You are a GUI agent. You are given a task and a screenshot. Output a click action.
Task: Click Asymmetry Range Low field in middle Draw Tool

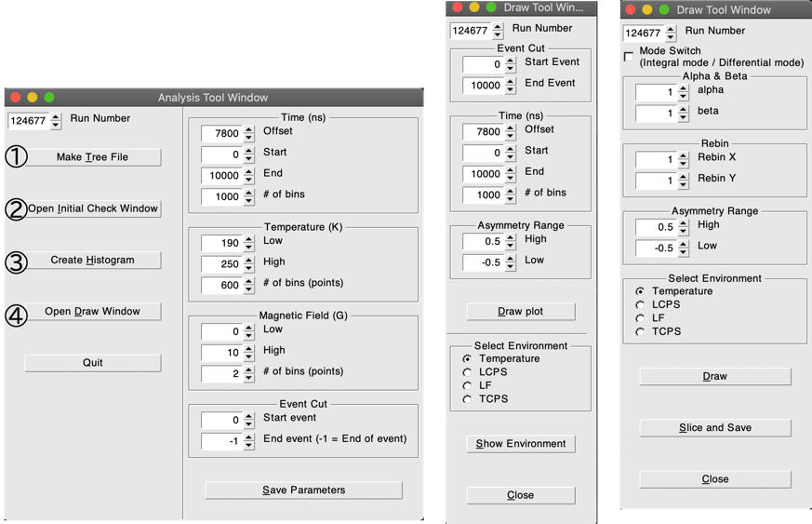tap(485, 262)
